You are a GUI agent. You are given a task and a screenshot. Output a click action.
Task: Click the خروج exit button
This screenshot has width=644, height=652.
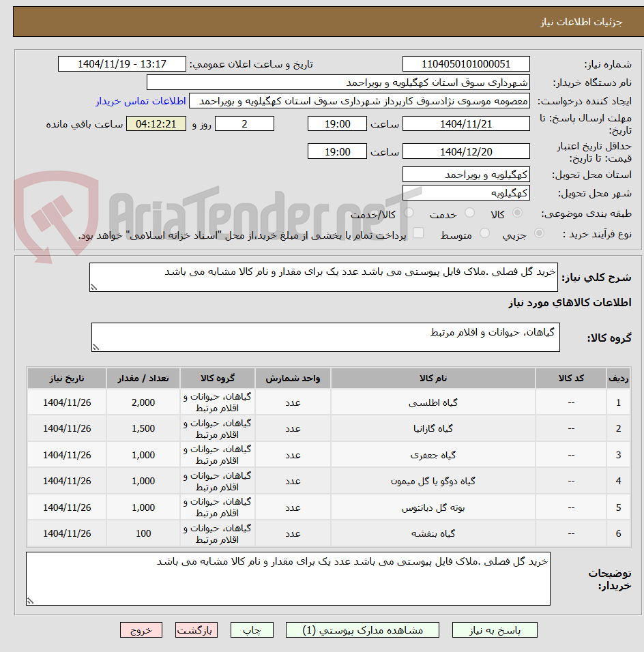(141, 630)
